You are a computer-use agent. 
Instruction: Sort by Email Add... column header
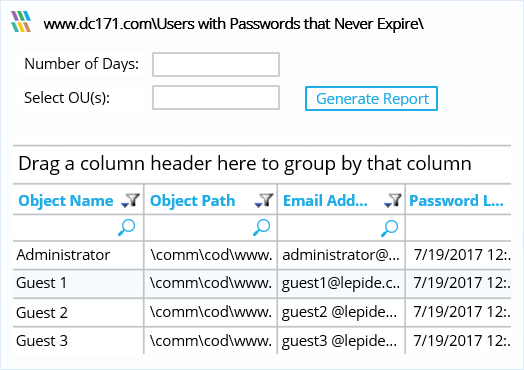(325, 201)
